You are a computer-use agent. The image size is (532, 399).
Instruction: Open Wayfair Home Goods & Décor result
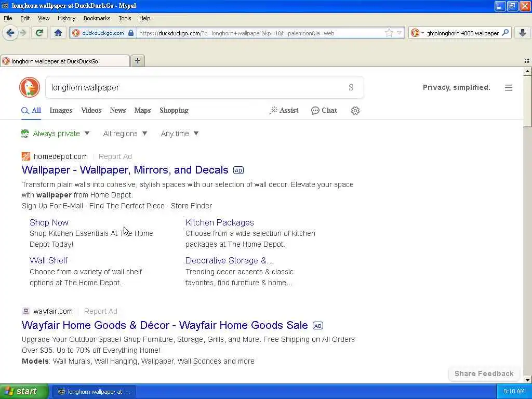165,325
